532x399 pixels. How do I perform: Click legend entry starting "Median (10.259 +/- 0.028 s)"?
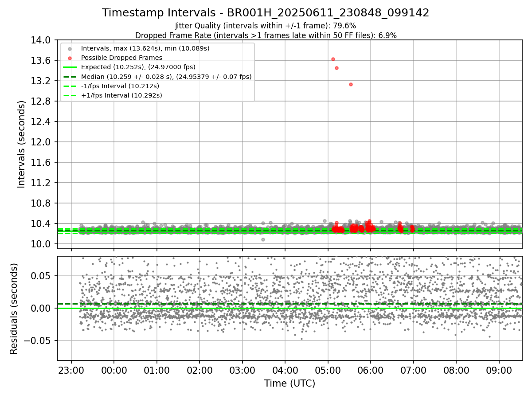click(x=166, y=77)
